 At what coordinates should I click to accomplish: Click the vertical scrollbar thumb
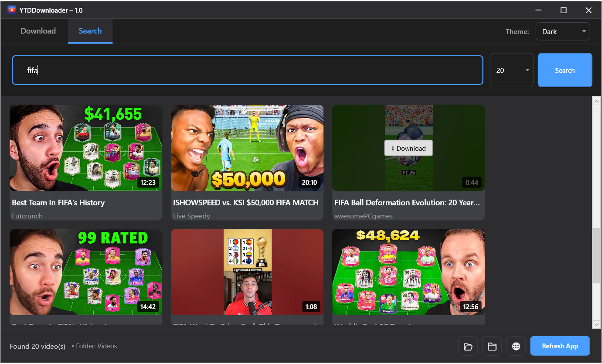tap(596, 255)
